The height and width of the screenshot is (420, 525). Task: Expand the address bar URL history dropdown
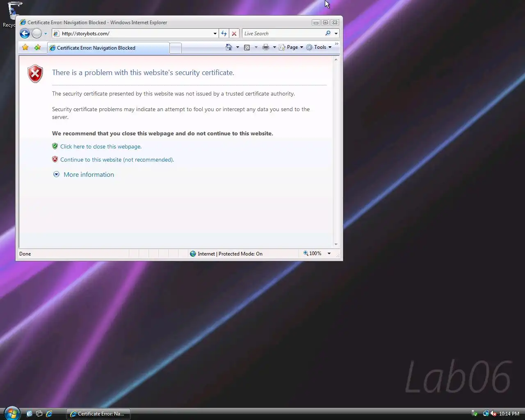coord(215,34)
